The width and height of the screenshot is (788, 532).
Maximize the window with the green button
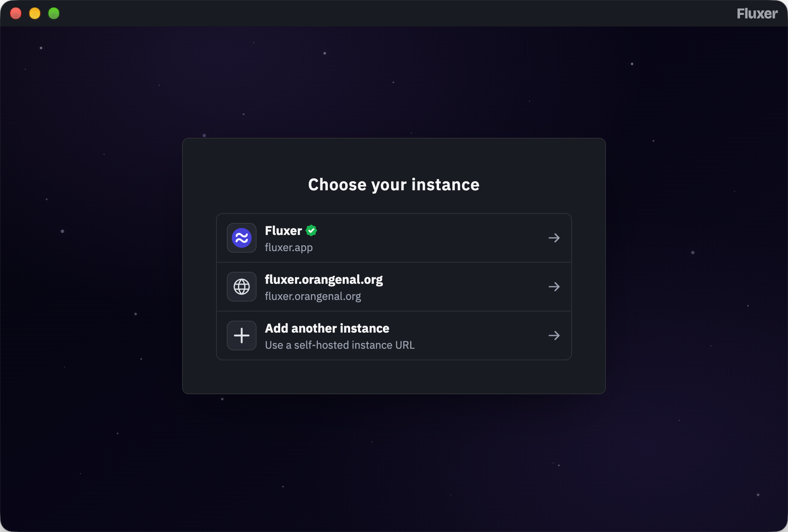54,13
